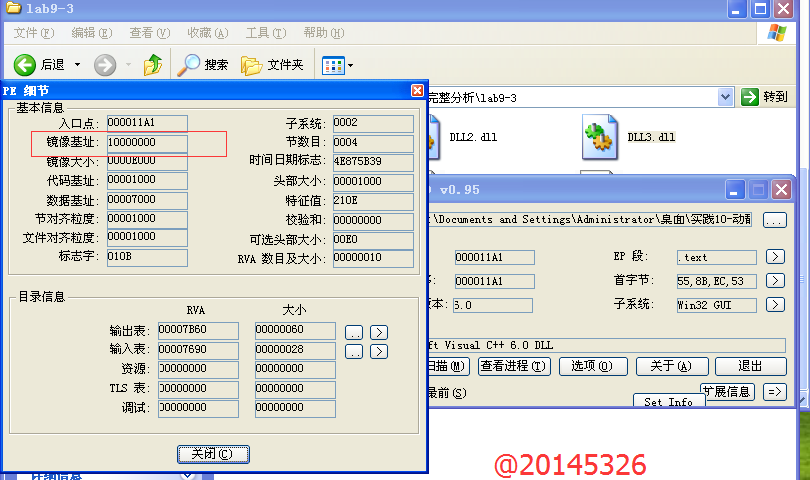Screen dimensions: 810x480
Task: Go up one folder level icon
Action: (x=152, y=65)
